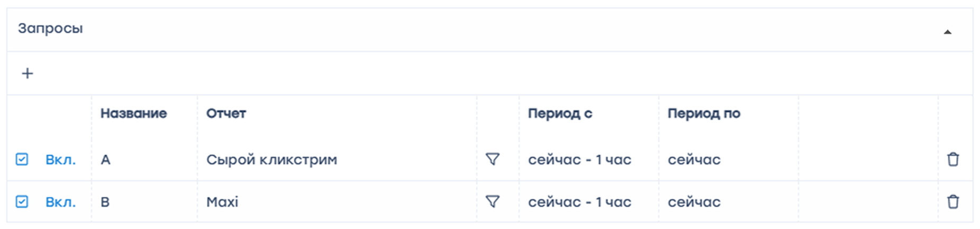
Task: Toggle the Вкл. label of query A
Action: pyautogui.click(x=60, y=160)
